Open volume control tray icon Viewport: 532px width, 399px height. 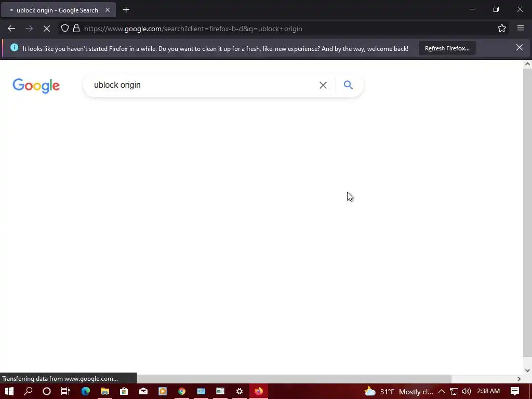click(x=467, y=391)
